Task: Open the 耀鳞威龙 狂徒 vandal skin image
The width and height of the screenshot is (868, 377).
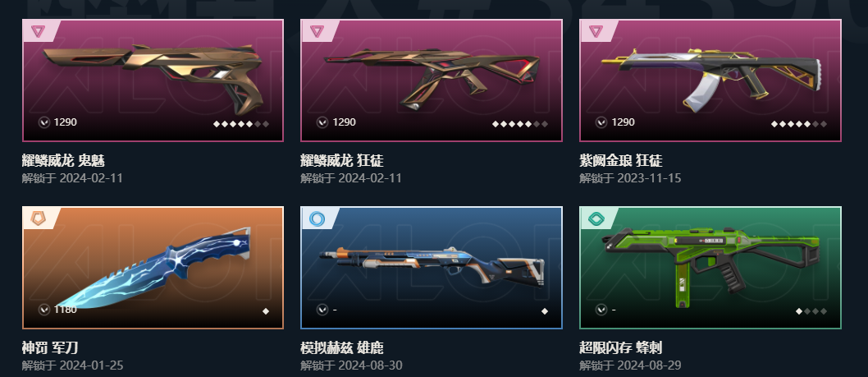Action: tap(432, 77)
